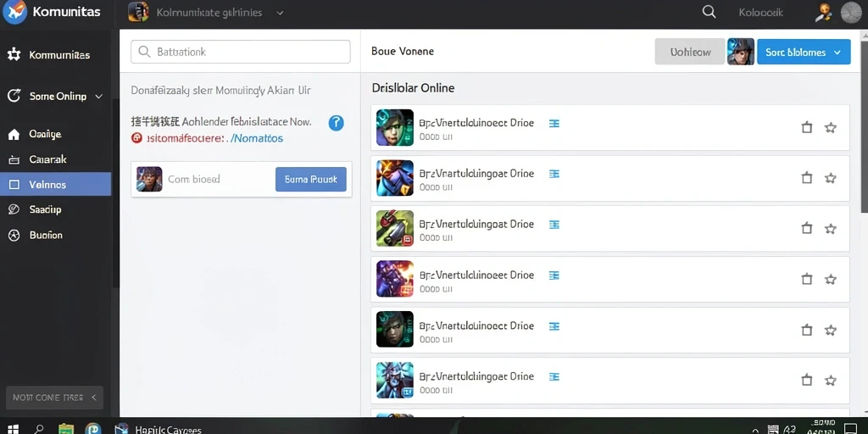Expand the Komunitkate ghinies dropdown chevron
The width and height of the screenshot is (868, 434).
click(280, 13)
